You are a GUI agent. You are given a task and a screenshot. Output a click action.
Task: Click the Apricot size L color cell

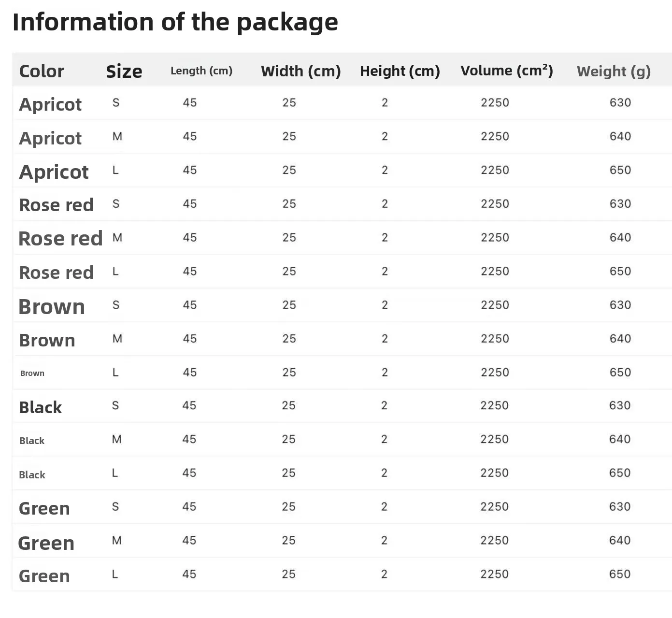(54, 172)
